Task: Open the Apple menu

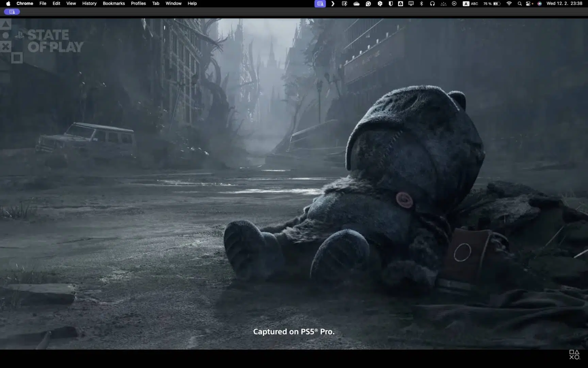Action: click(8, 3)
